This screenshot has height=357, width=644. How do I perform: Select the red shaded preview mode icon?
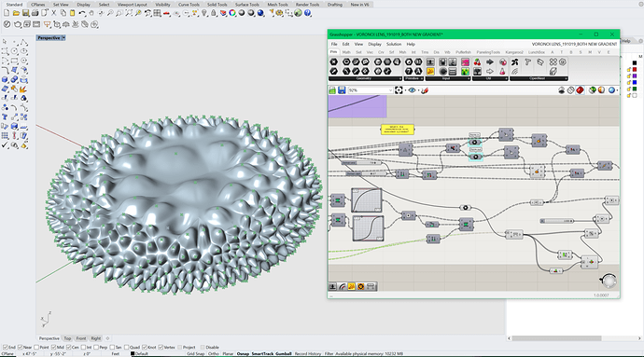tap(580, 89)
